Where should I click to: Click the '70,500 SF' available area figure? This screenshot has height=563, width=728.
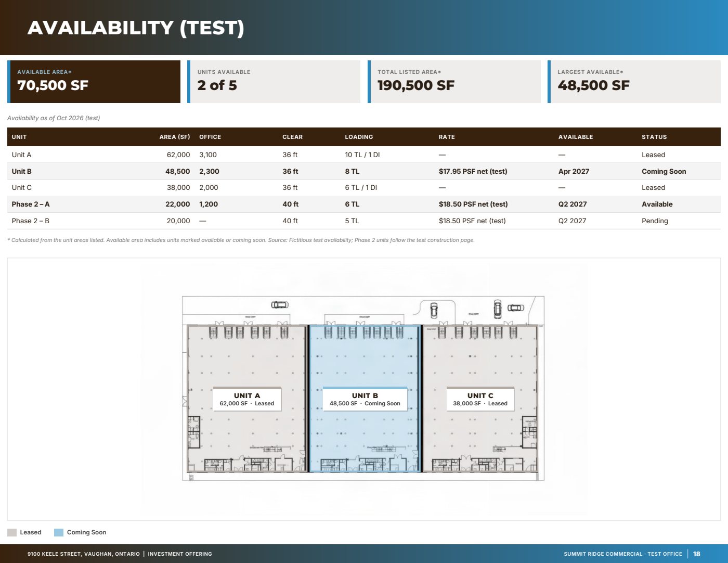coord(53,85)
